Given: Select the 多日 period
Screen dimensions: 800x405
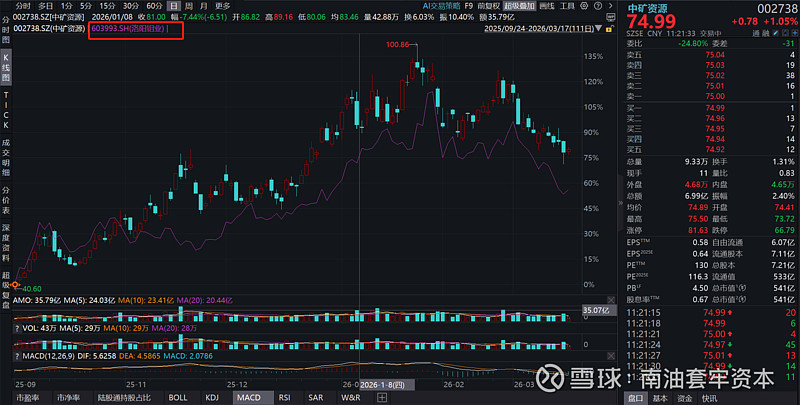Looking at the screenshot, I should [45, 6].
